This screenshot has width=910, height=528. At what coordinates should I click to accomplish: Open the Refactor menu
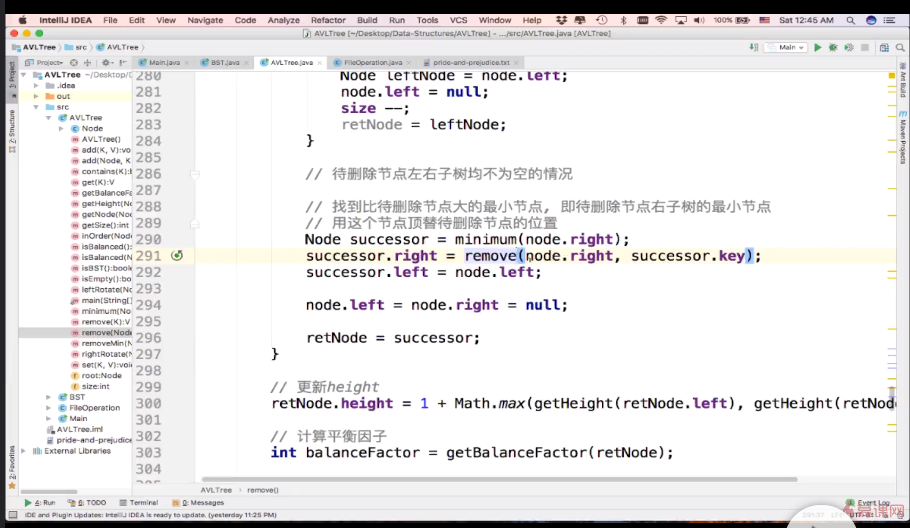[328, 20]
